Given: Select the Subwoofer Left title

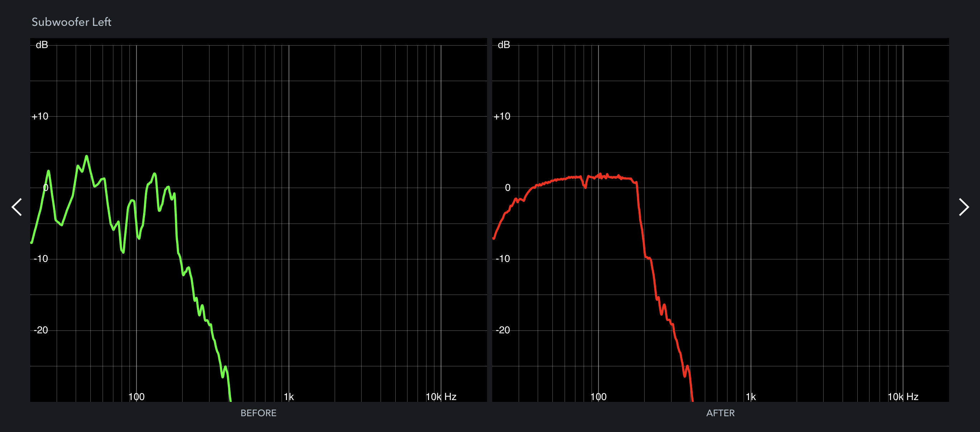Looking at the screenshot, I should click(x=71, y=22).
